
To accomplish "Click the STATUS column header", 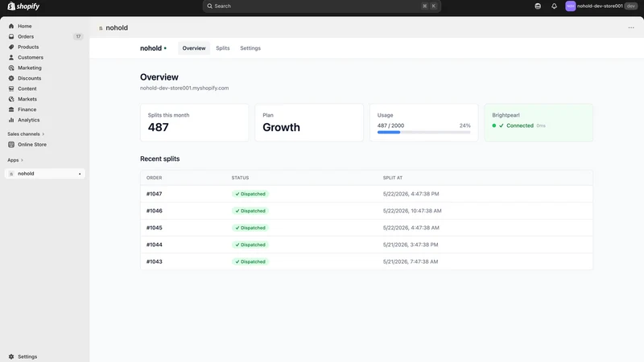I will pos(240,178).
